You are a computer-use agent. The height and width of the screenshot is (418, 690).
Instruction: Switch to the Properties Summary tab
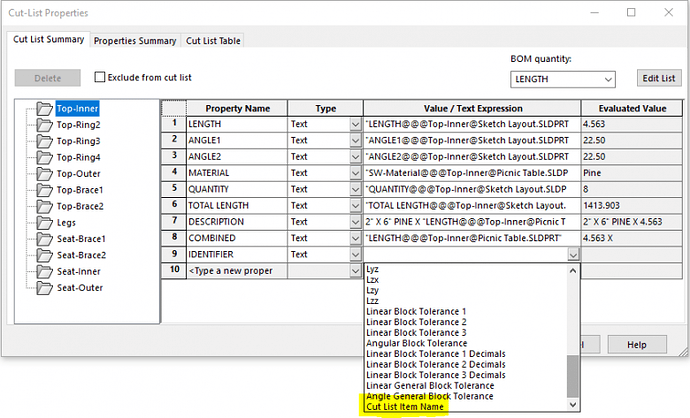tap(135, 41)
